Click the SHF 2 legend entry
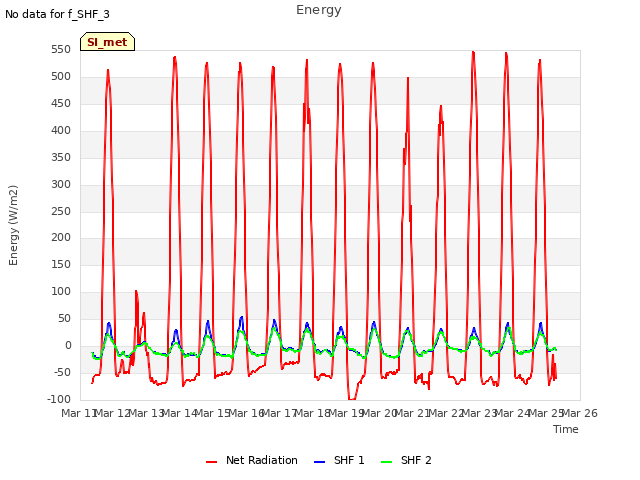Viewport: 640px width, 480px height. [x=406, y=460]
